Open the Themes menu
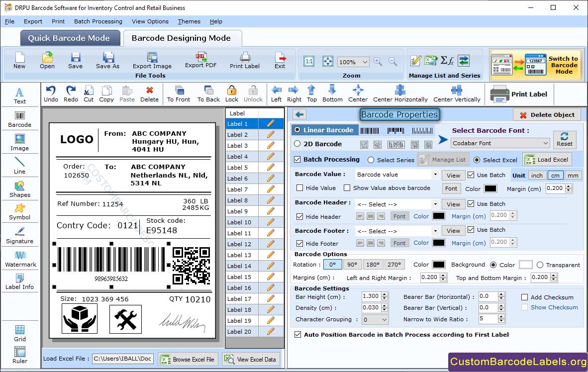This screenshot has width=588, height=372. pos(189,21)
